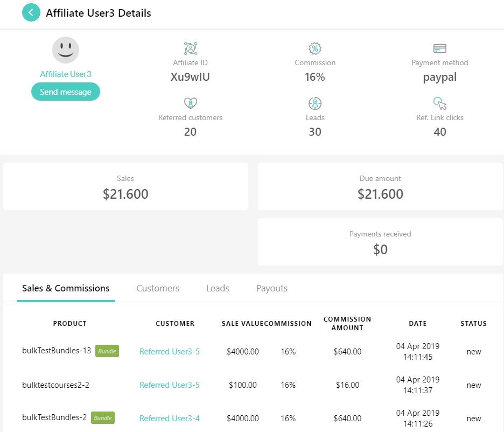Open the Referred User3-4 customer link
Image resolution: width=504 pixels, height=432 pixels.
coord(170,419)
